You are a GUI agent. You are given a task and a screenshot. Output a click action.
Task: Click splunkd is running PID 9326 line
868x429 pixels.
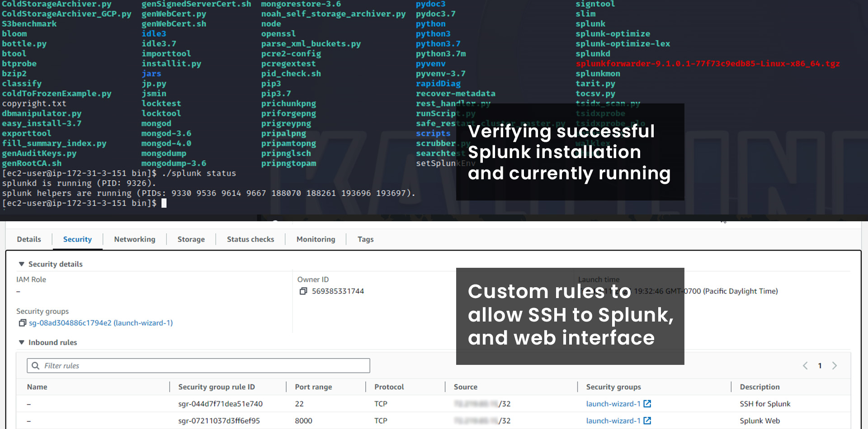pyautogui.click(x=79, y=183)
